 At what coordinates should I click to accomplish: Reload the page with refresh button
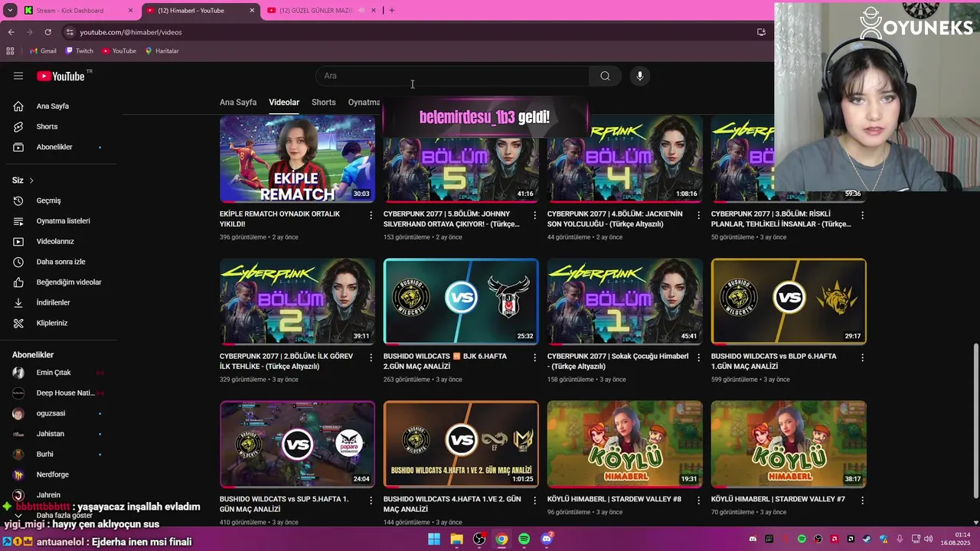pos(47,32)
